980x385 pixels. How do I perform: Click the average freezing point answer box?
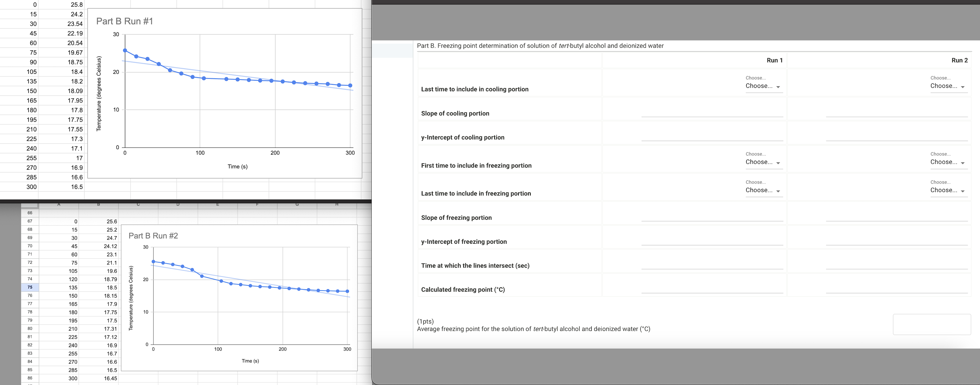coord(932,324)
